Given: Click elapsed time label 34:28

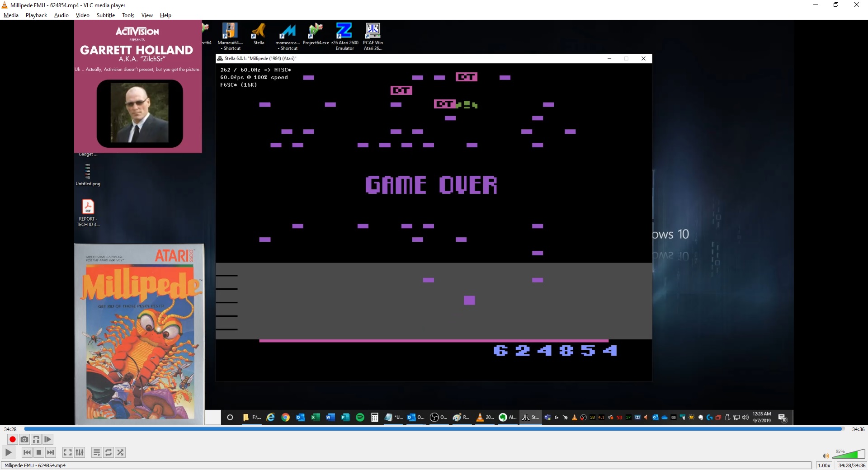Looking at the screenshot, I should (10, 429).
